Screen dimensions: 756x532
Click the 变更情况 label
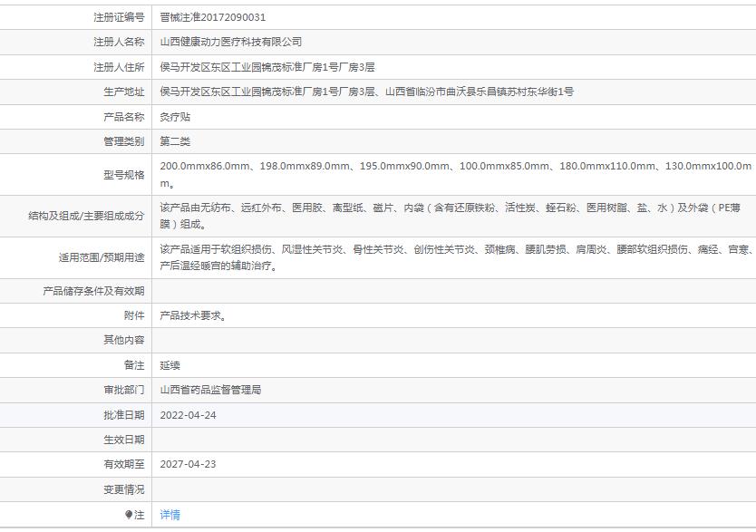pyautogui.click(x=124, y=489)
